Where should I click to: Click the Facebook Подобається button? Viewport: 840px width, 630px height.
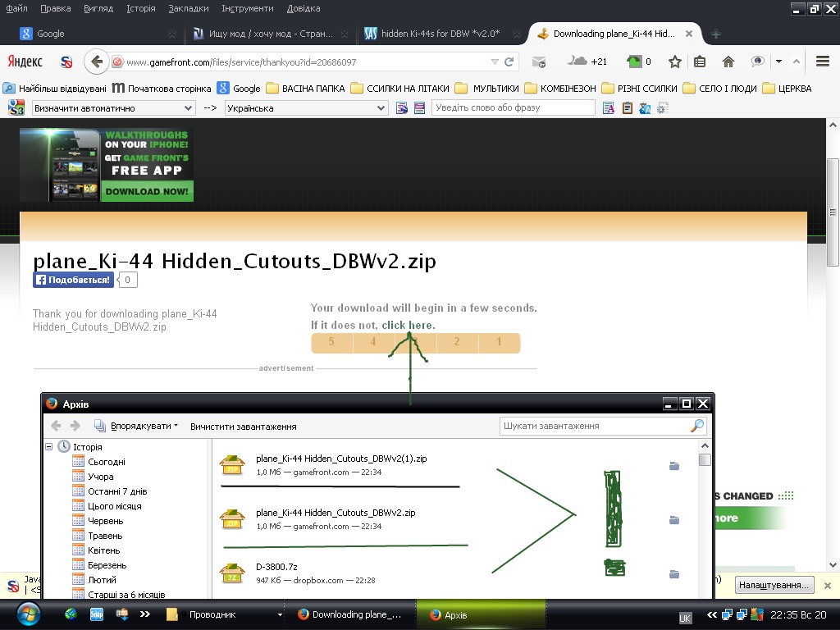click(x=73, y=280)
